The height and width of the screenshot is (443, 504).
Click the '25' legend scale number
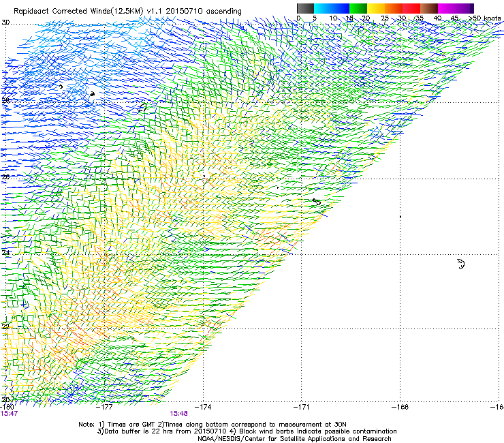click(385, 18)
